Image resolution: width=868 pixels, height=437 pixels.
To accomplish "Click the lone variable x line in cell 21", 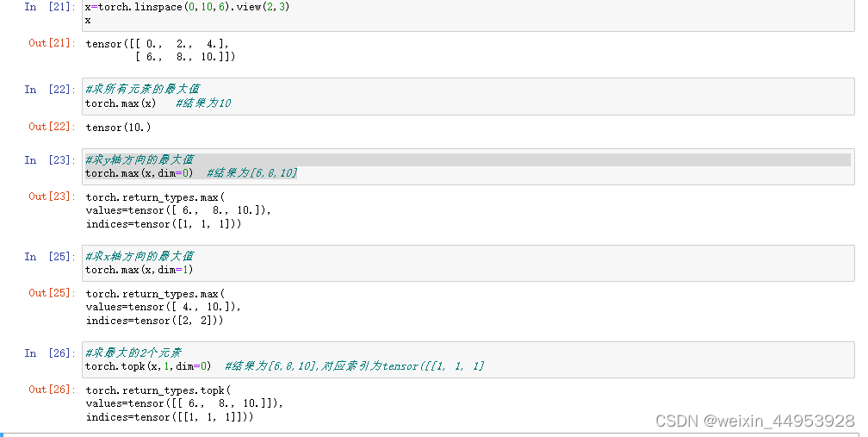I will 88,21.
